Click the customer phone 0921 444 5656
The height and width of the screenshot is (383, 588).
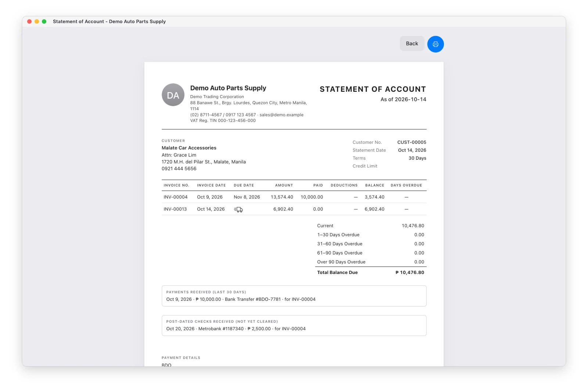pos(179,169)
